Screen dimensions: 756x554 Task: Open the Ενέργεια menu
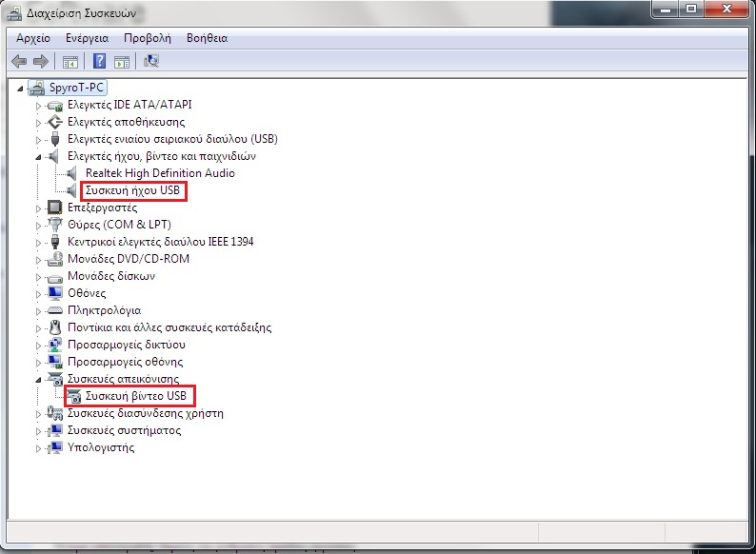pos(88,38)
